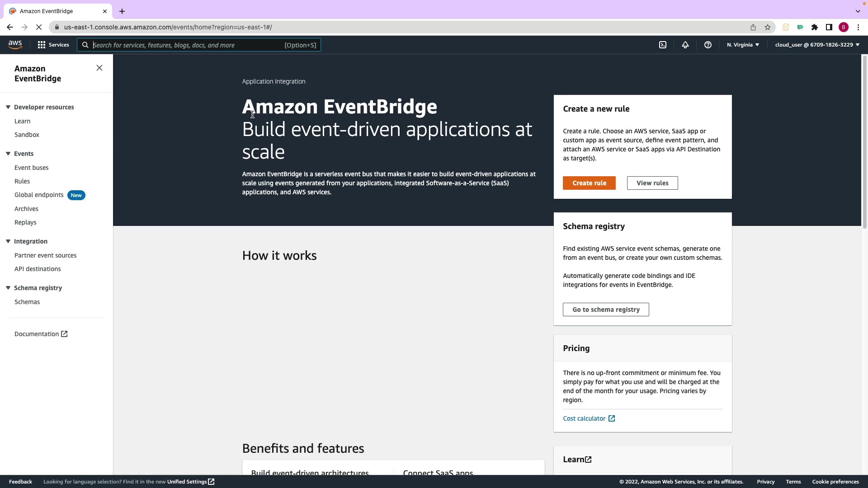Screen dimensions: 868x488
Task: Select Global endpoints navigation item
Action: pyautogui.click(x=39, y=195)
